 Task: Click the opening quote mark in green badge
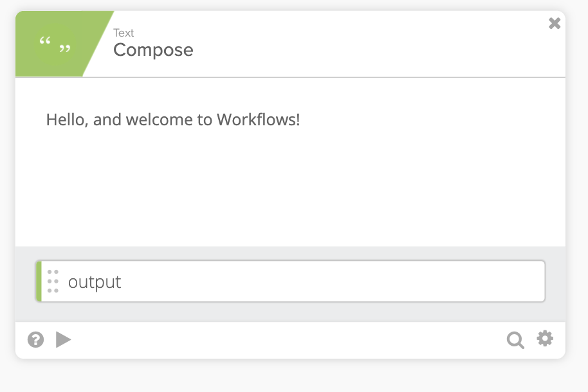tap(44, 43)
